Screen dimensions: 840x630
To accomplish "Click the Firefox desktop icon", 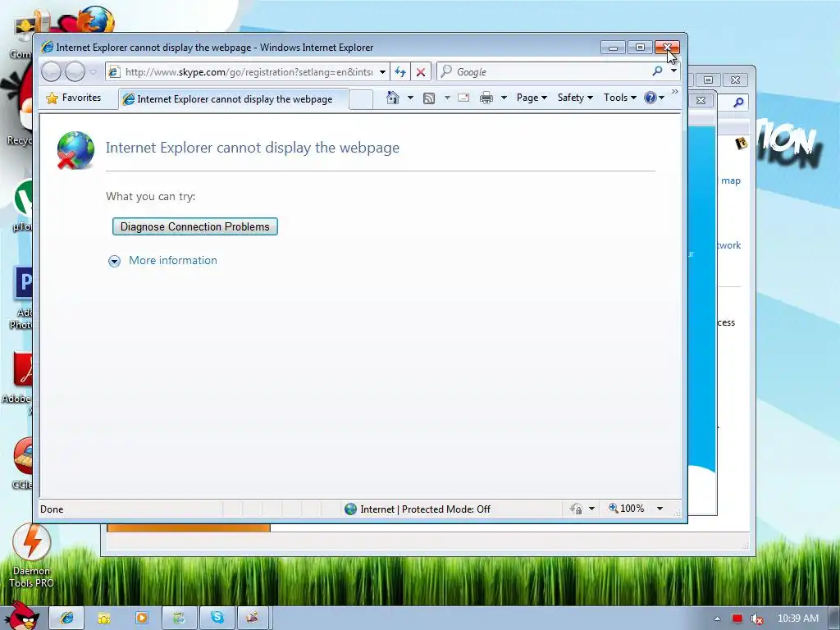I will click(96, 20).
